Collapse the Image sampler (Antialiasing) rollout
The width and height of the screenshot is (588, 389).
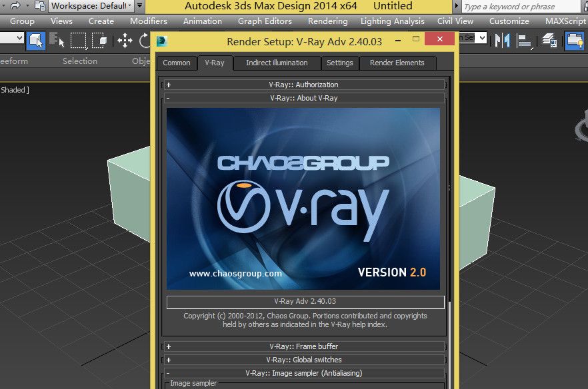click(x=303, y=373)
